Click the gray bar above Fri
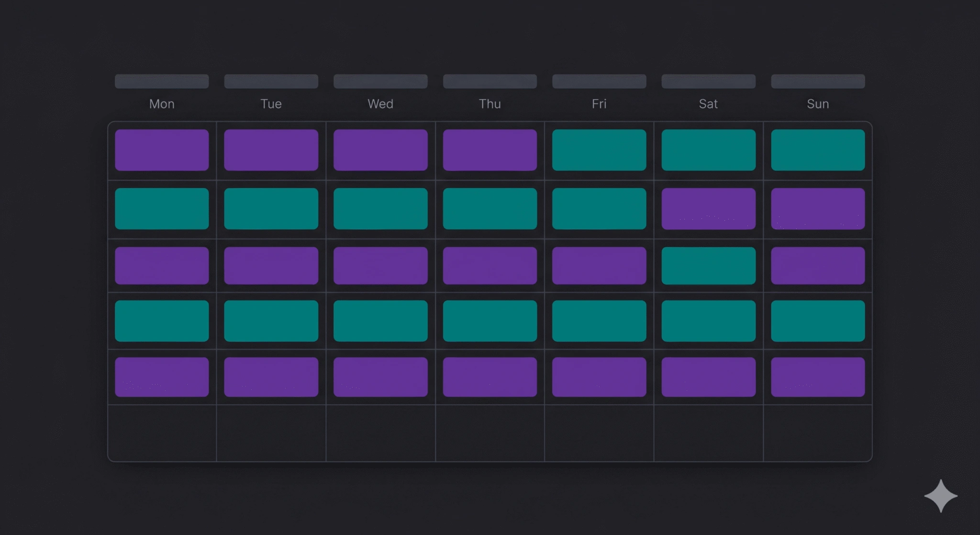 tap(599, 81)
